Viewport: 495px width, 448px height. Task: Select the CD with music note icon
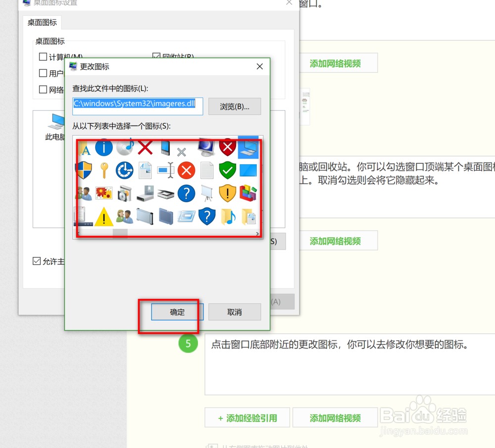click(x=125, y=147)
